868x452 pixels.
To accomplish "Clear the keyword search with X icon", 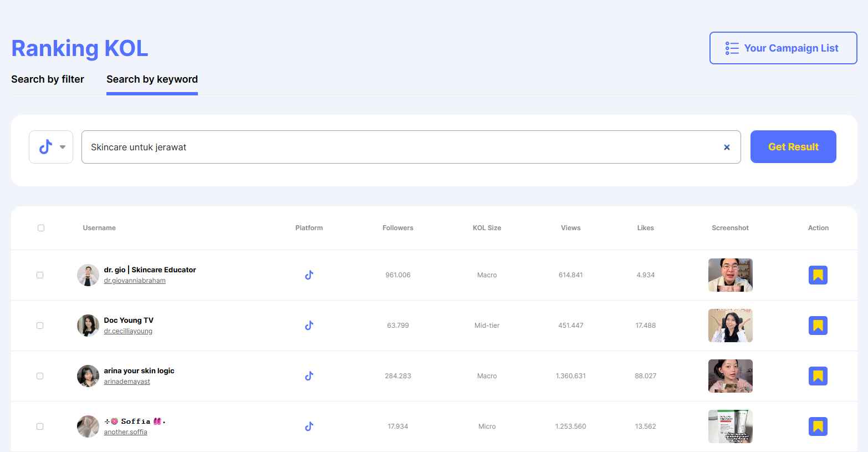I will point(727,148).
